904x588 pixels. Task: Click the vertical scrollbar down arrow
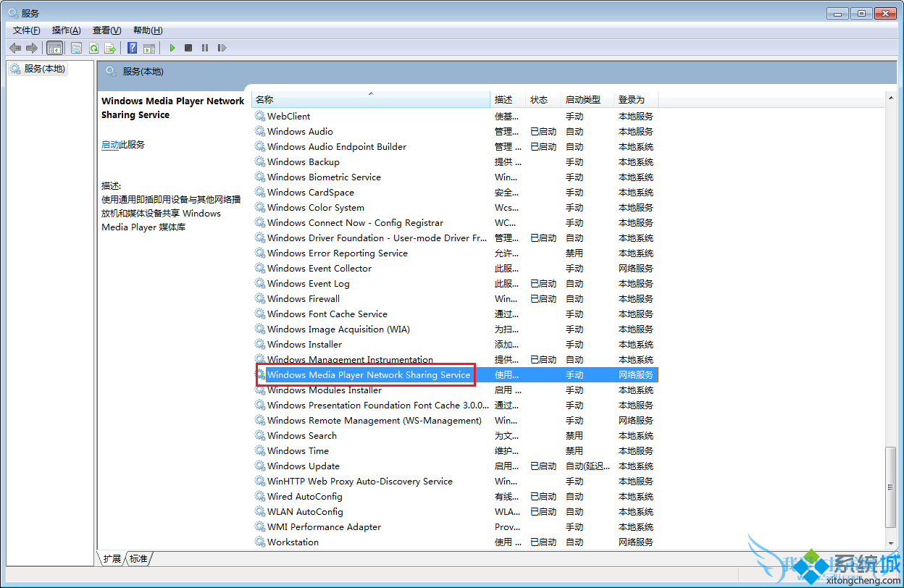click(x=891, y=543)
